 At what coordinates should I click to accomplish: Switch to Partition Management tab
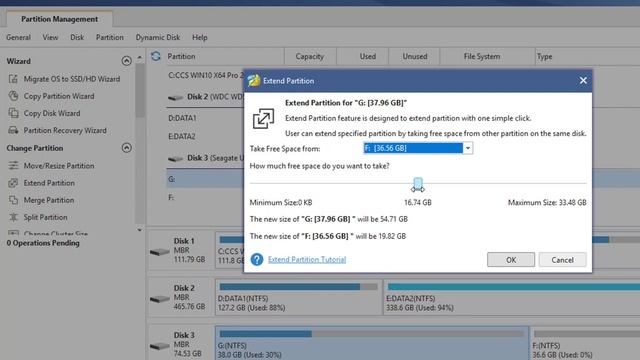coord(60,19)
